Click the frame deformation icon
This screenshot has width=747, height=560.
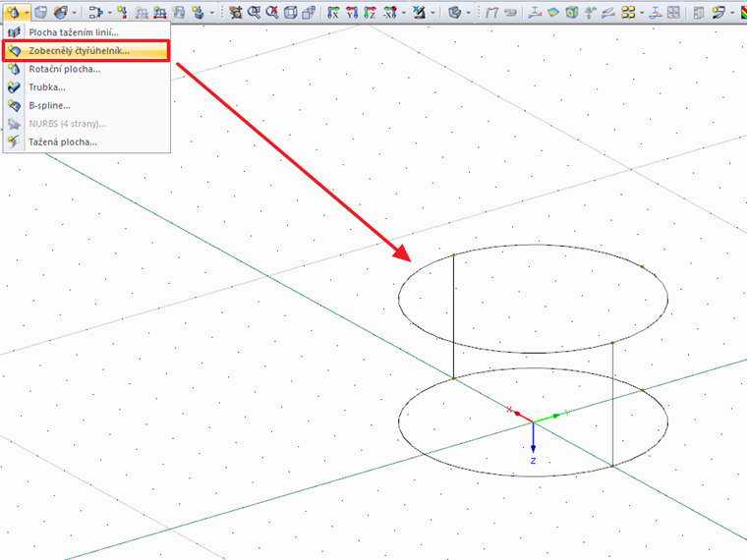491,12
